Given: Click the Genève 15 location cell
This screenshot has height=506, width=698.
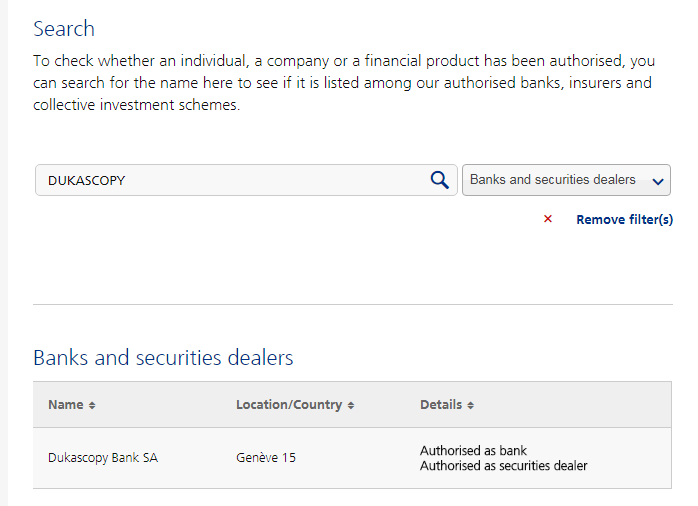Looking at the screenshot, I should click(266, 457).
